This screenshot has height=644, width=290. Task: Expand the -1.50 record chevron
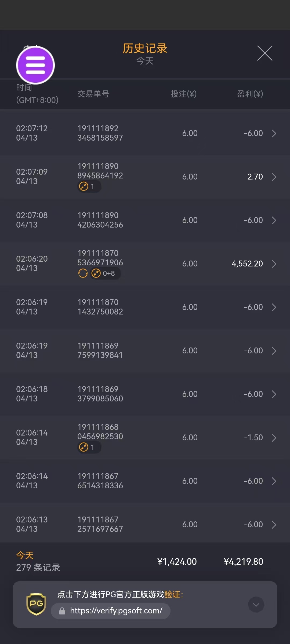tap(274, 438)
